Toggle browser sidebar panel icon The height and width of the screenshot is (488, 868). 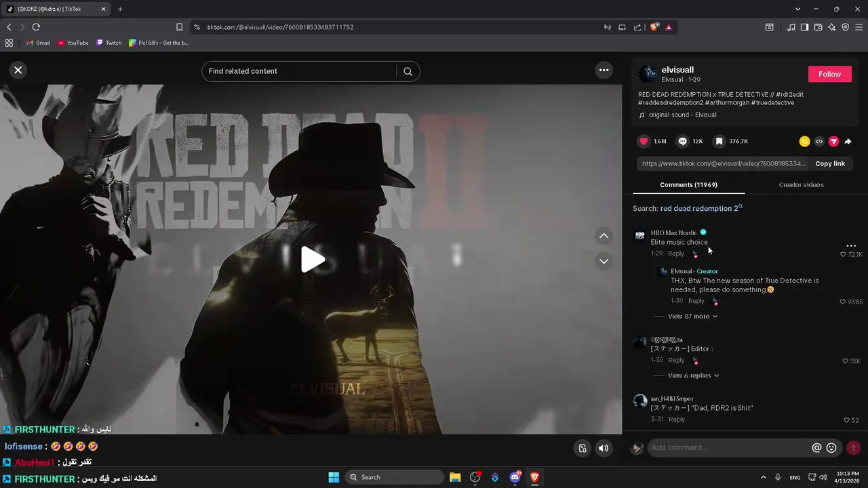point(804,27)
